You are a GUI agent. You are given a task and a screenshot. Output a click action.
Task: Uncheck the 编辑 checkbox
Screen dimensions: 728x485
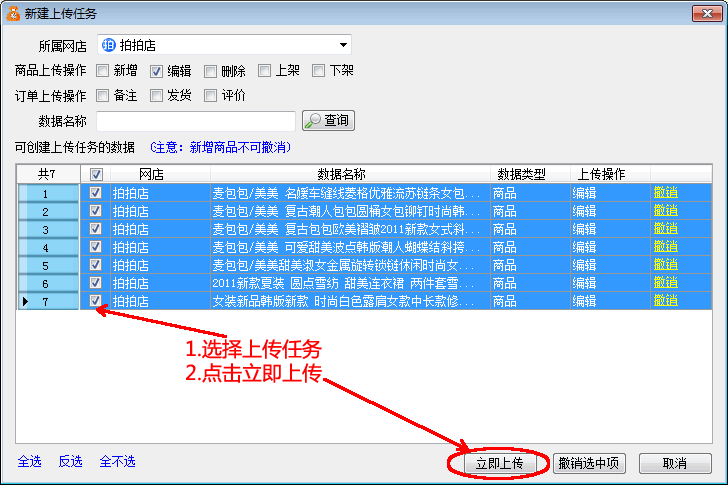(156, 71)
